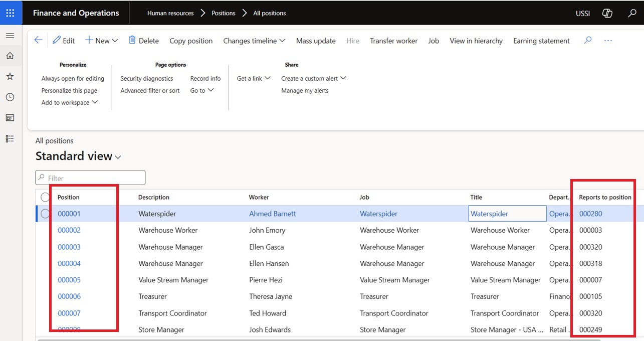Open the Ahmed Barnett worker link
The width and height of the screenshot is (644, 341).
(272, 214)
